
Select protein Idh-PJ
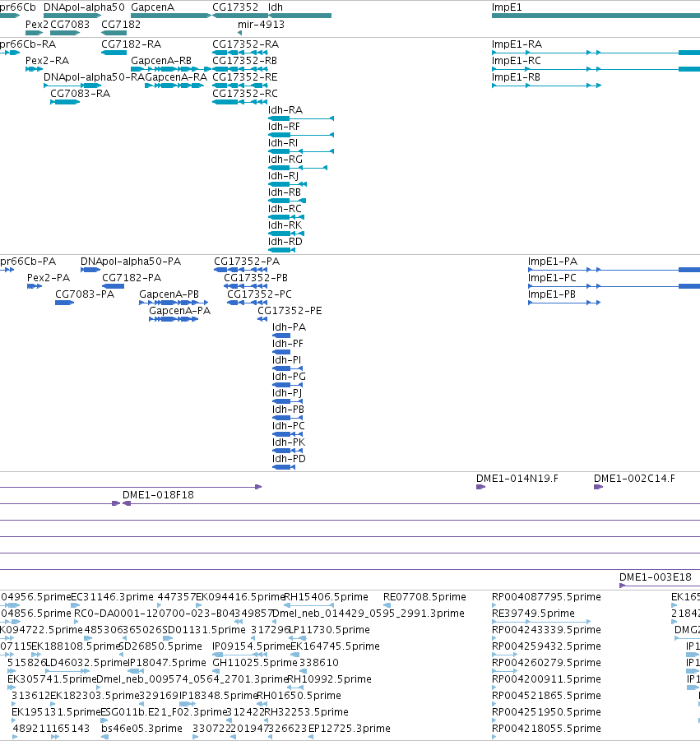(287, 393)
